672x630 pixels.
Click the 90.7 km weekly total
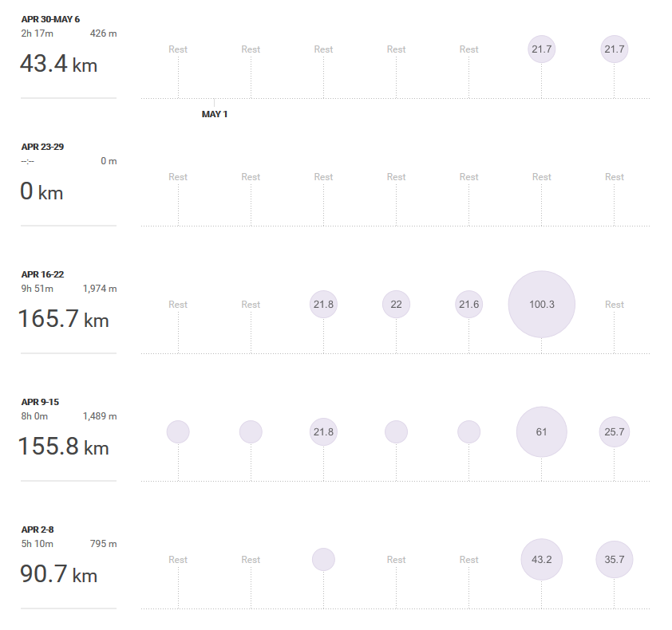58,575
